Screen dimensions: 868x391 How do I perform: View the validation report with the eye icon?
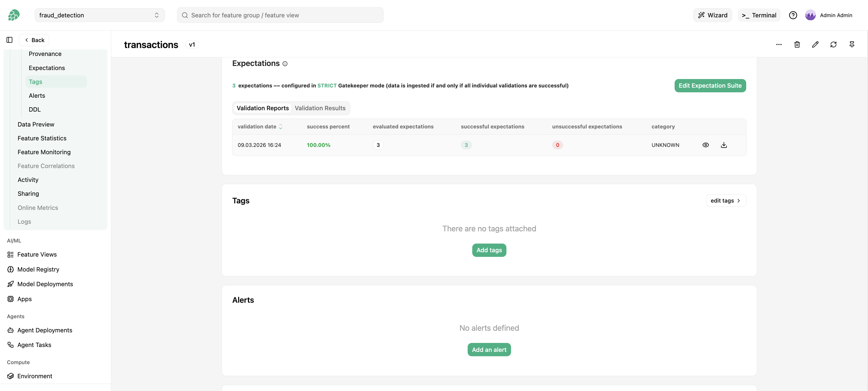coord(706,145)
